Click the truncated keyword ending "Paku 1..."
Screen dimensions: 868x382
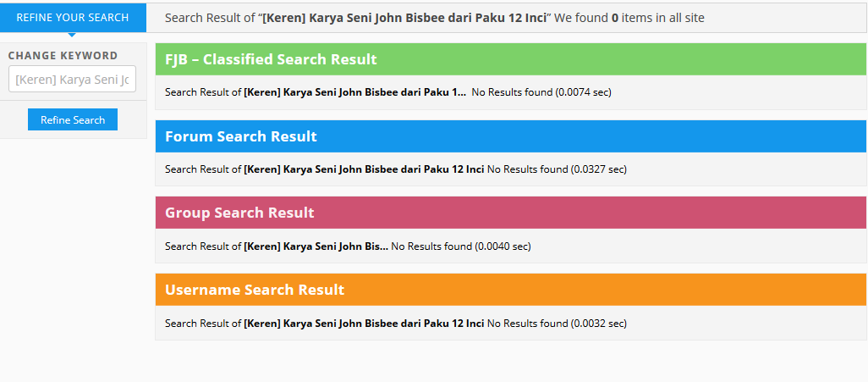click(354, 92)
